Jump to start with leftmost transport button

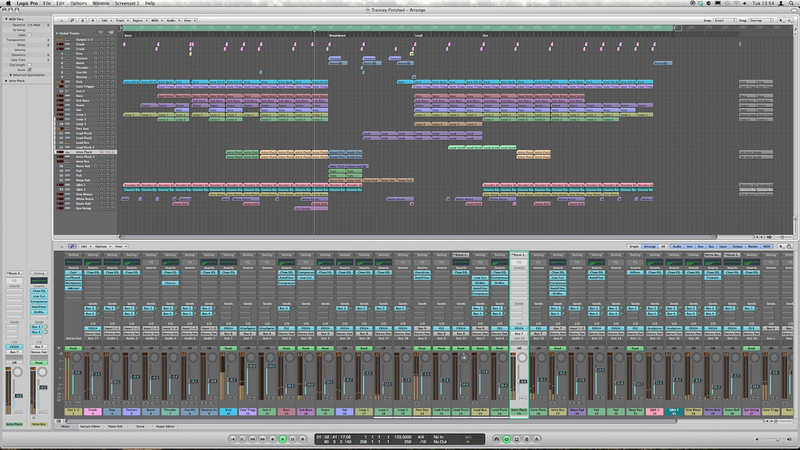point(235,439)
